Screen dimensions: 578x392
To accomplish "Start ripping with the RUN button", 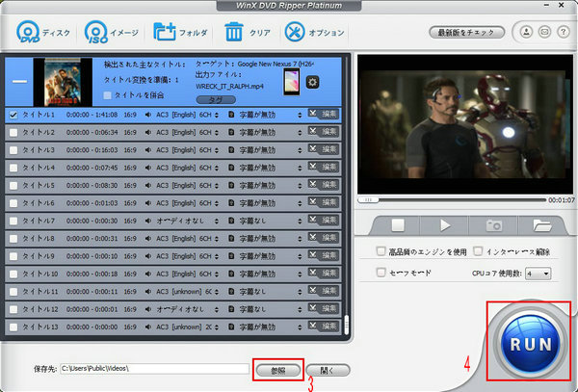I will click(531, 344).
